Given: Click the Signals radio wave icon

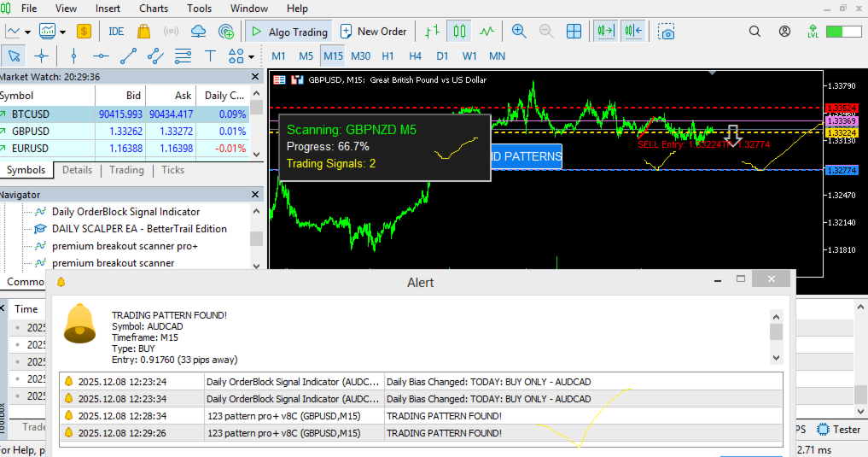Looking at the screenshot, I should (171, 32).
